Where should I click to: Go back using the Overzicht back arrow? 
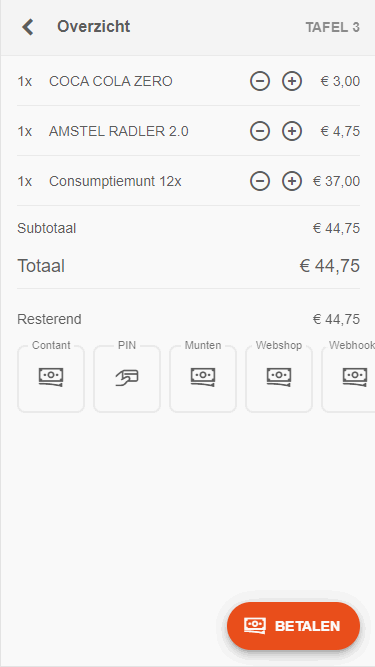pyautogui.click(x=28, y=27)
